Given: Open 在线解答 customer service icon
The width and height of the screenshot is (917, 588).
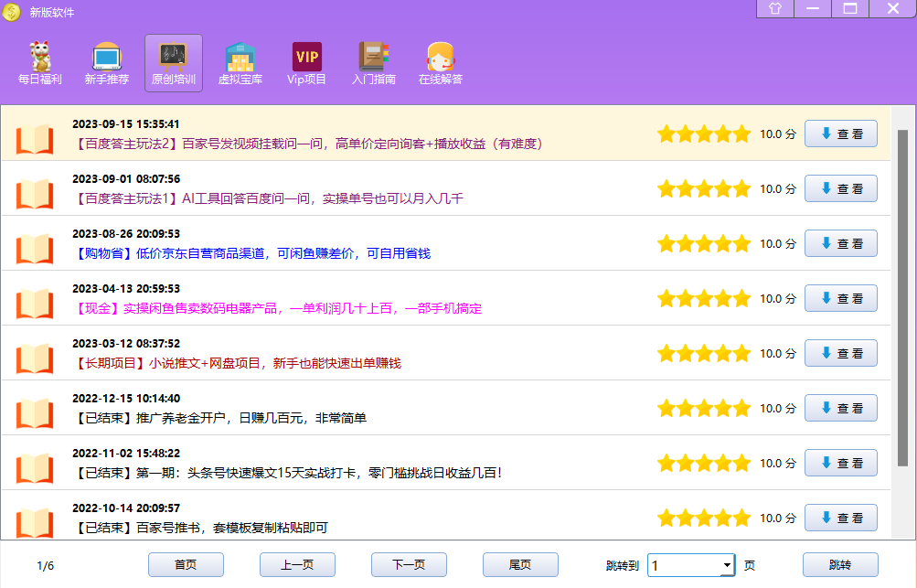Looking at the screenshot, I should coord(440,58).
